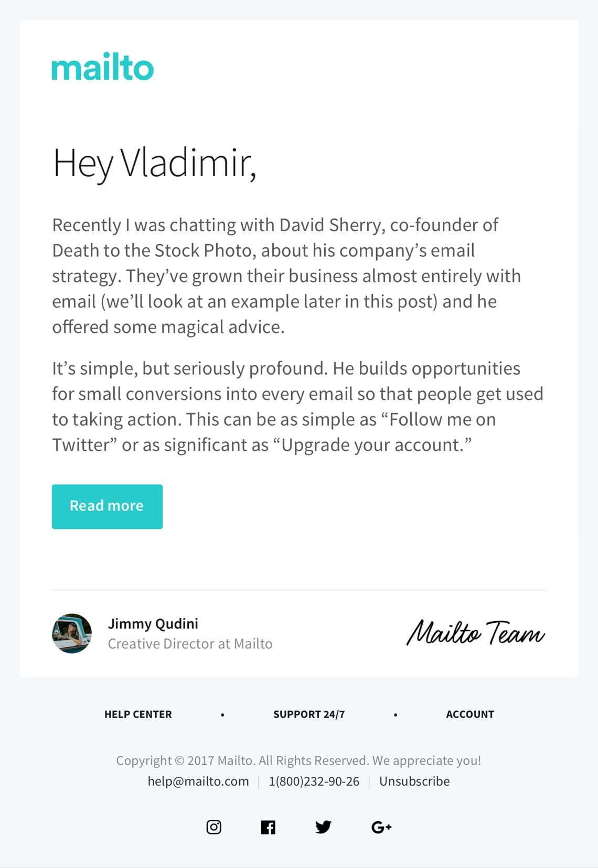Click the author name Jimmy Qudini

(x=153, y=623)
